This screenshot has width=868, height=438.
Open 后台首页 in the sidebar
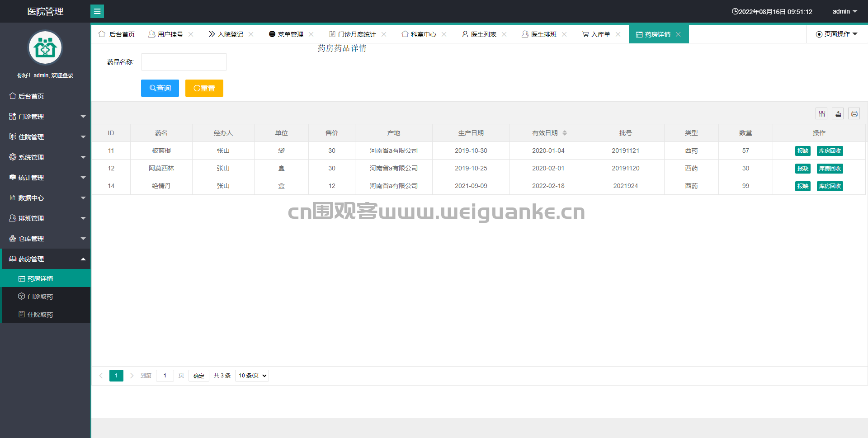click(45, 96)
